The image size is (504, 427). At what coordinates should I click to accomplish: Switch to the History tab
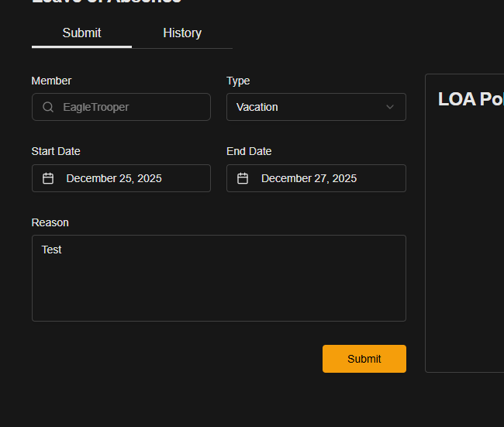click(x=182, y=33)
